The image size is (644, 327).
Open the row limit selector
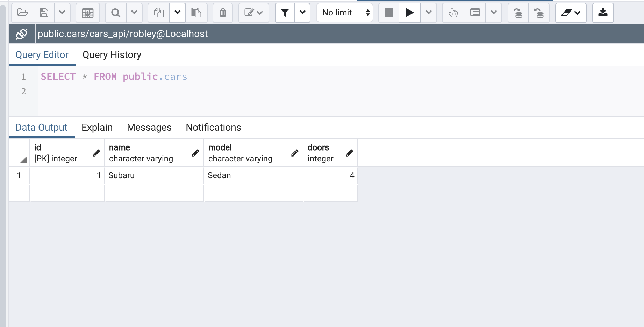click(344, 13)
